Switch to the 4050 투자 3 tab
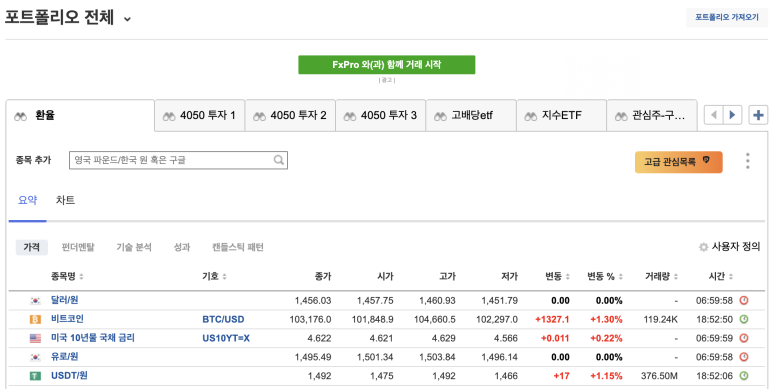 381,116
